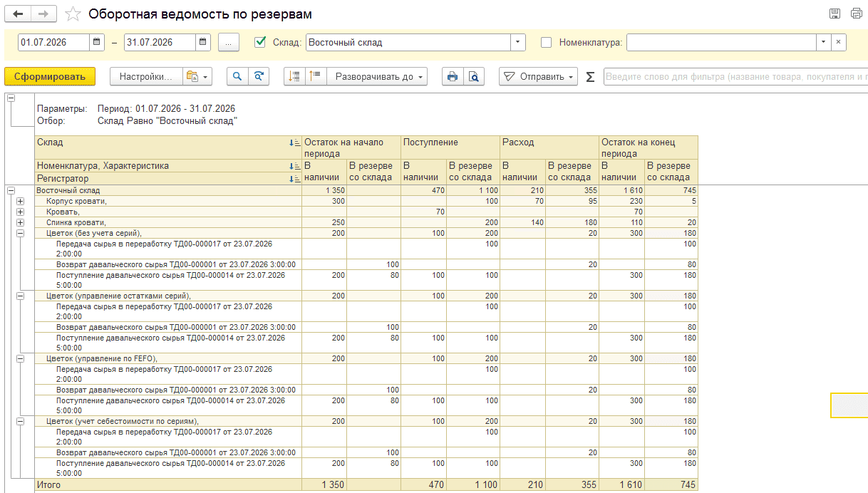The width and height of the screenshot is (868, 493).
Task: Click the print report icon
Action: point(452,77)
